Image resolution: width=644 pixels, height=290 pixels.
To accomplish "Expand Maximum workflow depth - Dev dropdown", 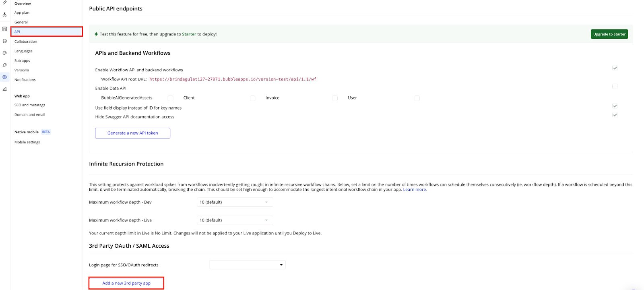I will [235, 202].
